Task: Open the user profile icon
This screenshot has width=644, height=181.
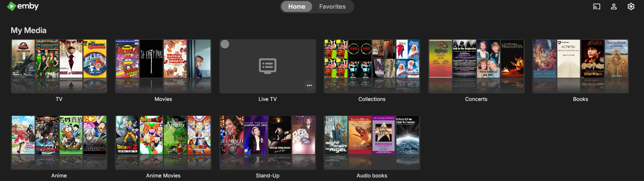Action: pos(613,6)
